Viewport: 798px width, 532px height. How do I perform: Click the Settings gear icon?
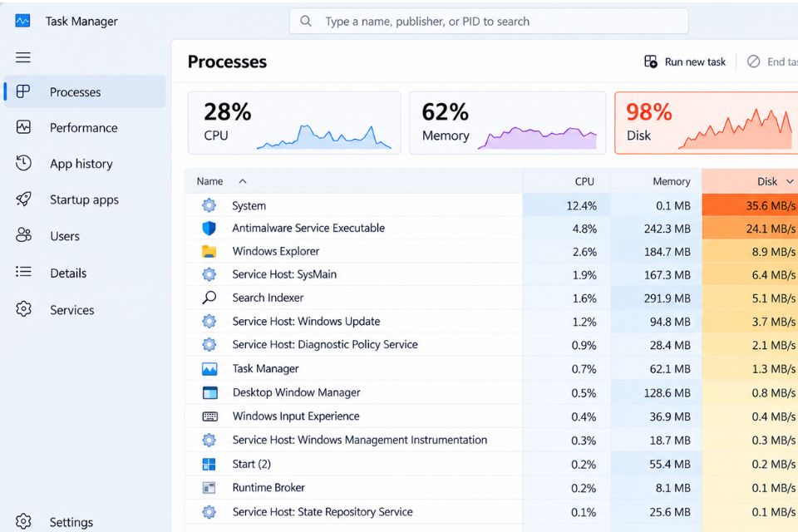point(23,521)
